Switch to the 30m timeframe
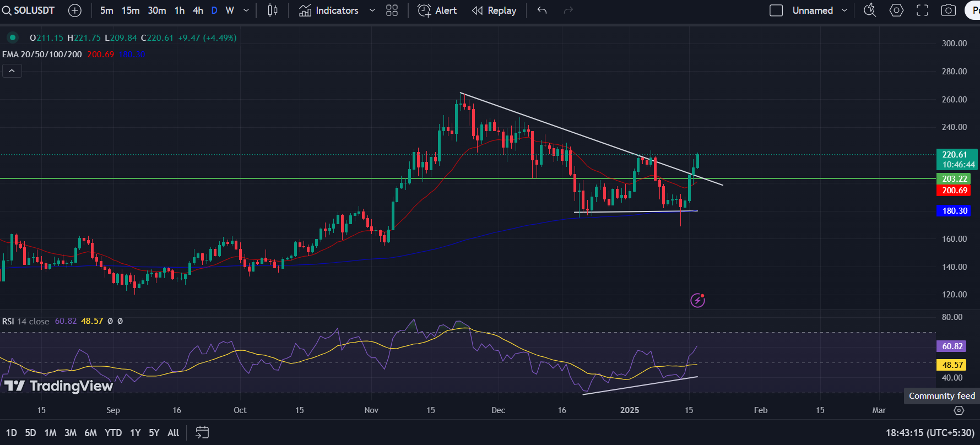Image resolution: width=980 pixels, height=445 pixels. pyautogui.click(x=157, y=10)
